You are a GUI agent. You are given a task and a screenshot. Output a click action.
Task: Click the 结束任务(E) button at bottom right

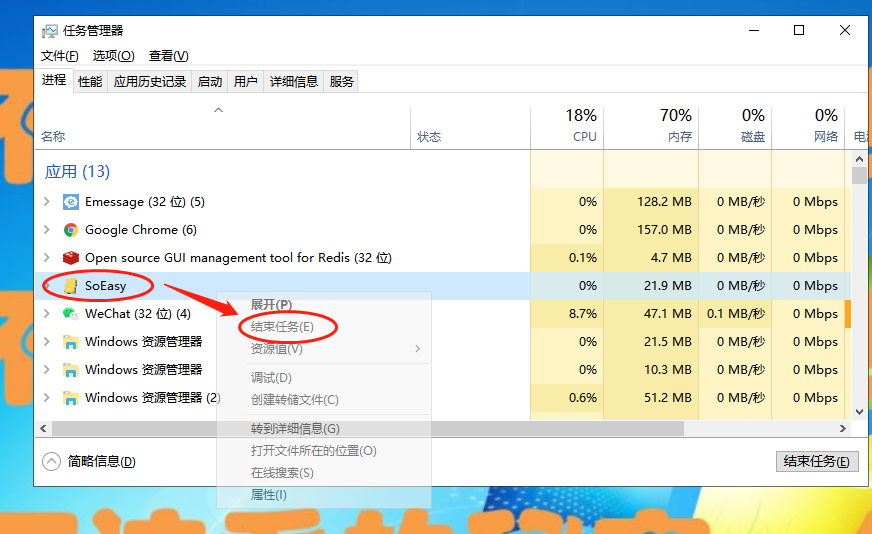[x=816, y=461]
